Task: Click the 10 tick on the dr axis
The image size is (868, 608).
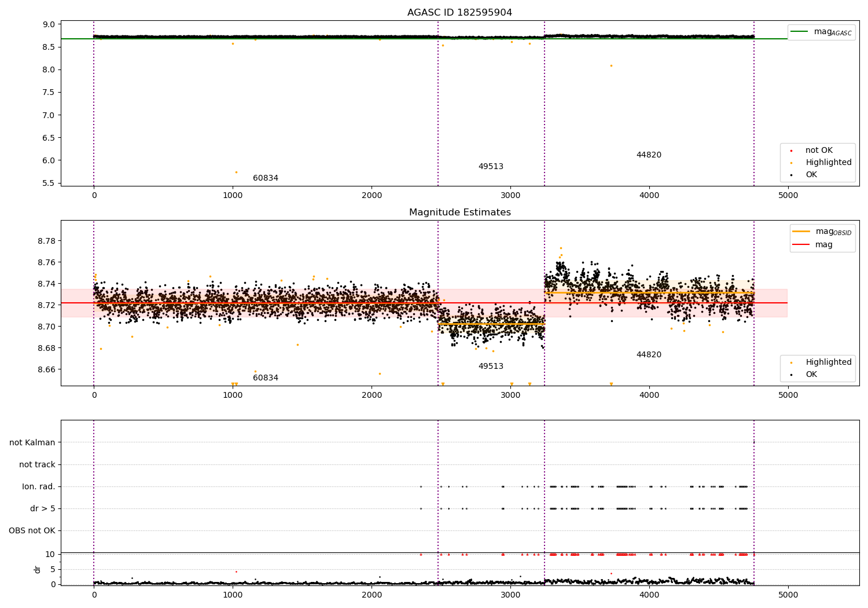Action: pyautogui.click(x=50, y=555)
